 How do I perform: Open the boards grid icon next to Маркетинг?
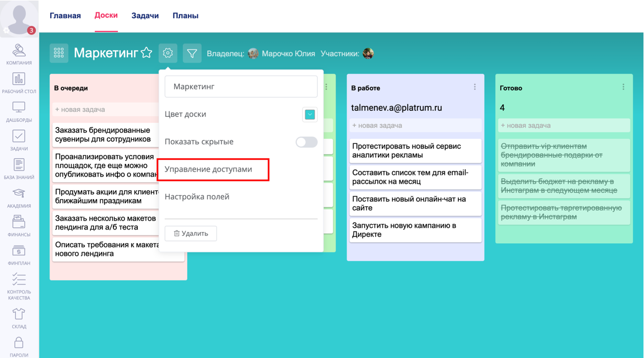coord(59,53)
